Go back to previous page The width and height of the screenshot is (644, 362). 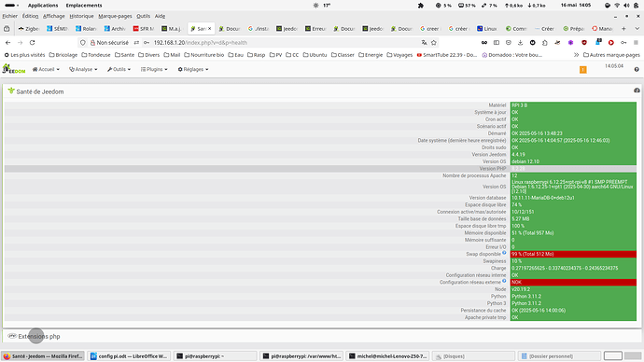click(7, 42)
